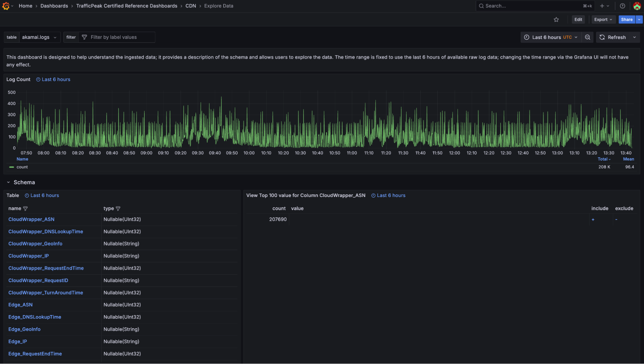The width and height of the screenshot is (644, 364).
Task: Click the clock icon in time picker
Action: click(x=526, y=37)
